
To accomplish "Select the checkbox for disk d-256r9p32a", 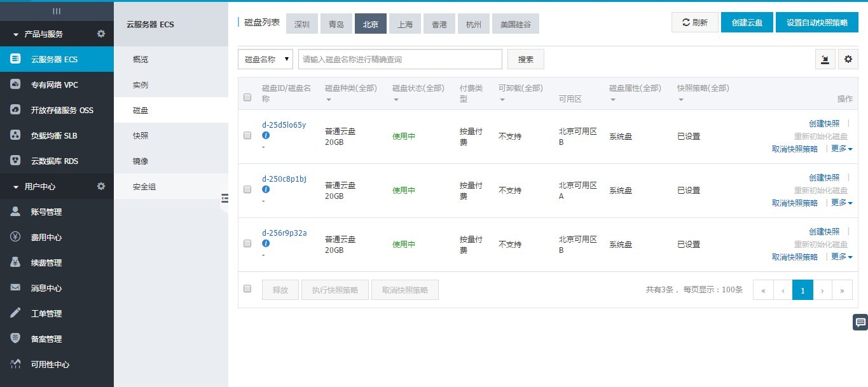I will point(247,243).
